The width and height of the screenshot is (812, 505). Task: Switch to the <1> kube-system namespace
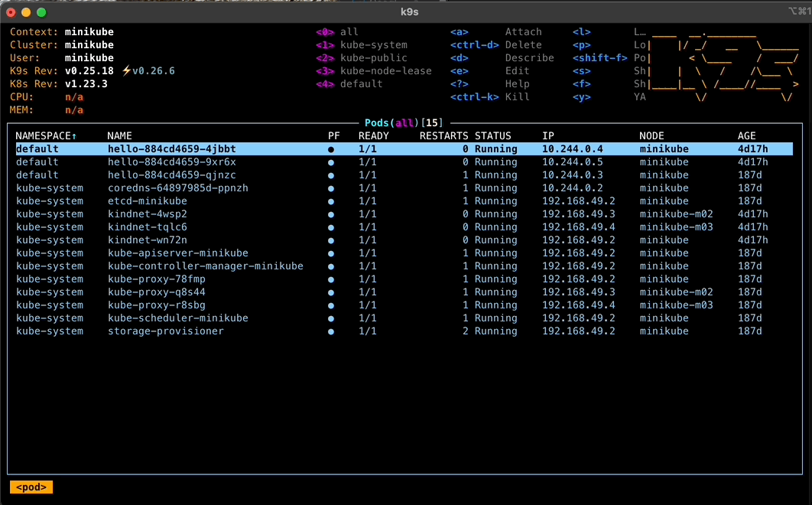362,44
